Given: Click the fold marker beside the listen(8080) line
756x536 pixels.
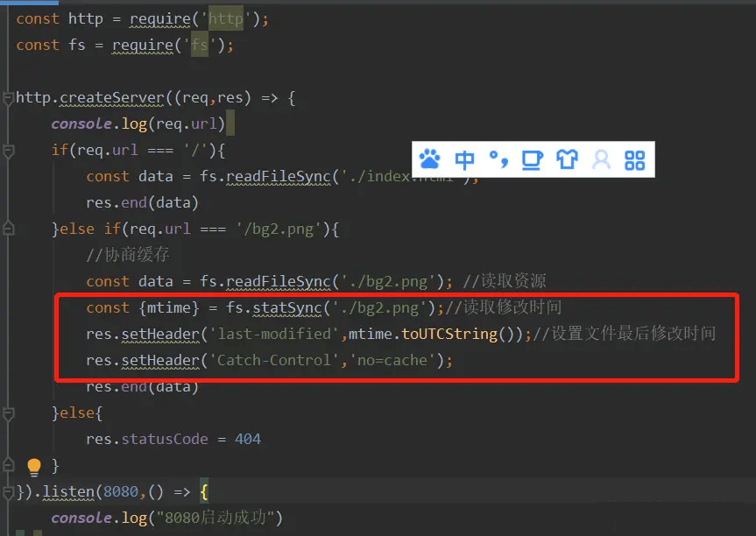Looking at the screenshot, I should tap(9, 491).
